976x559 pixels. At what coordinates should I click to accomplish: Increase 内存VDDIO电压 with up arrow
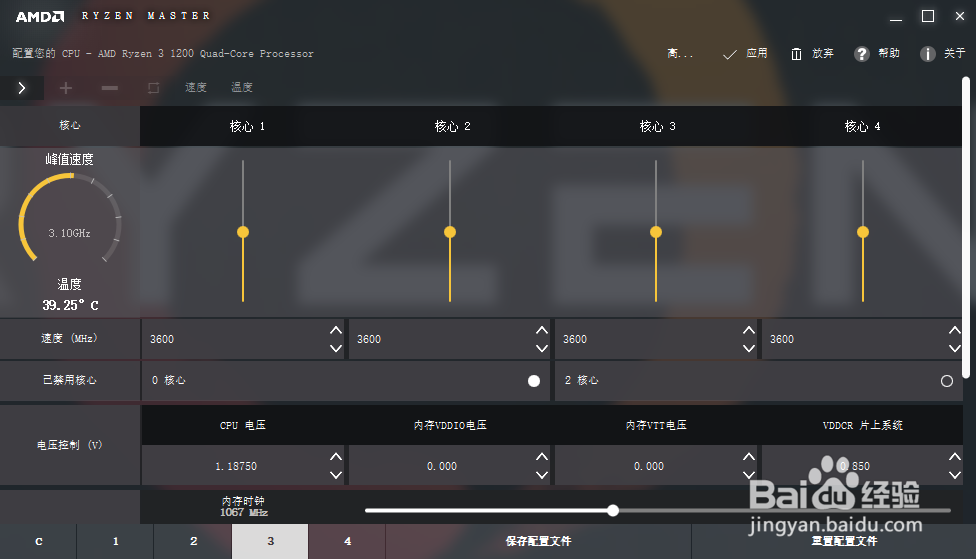(542, 457)
